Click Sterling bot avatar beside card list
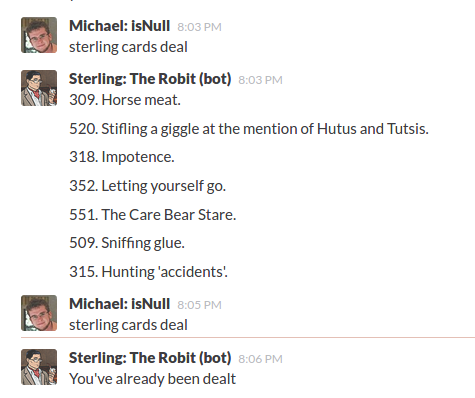The image size is (475, 398). pos(39,88)
